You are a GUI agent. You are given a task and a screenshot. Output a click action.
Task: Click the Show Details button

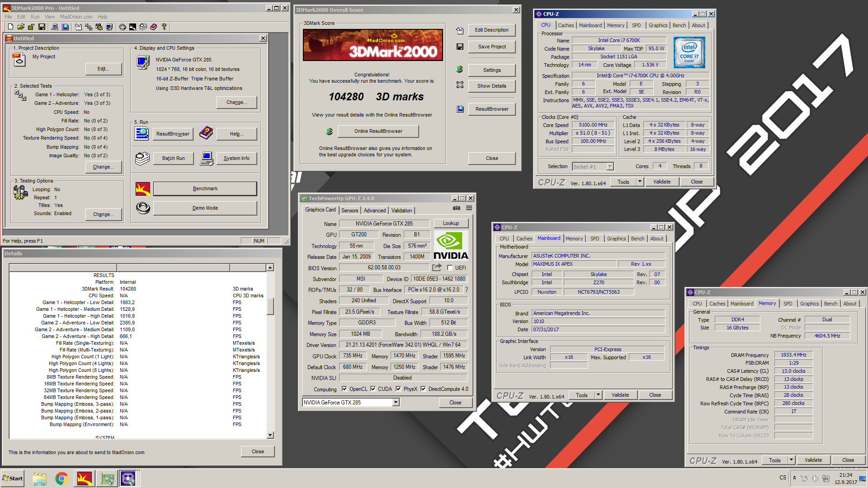492,86
